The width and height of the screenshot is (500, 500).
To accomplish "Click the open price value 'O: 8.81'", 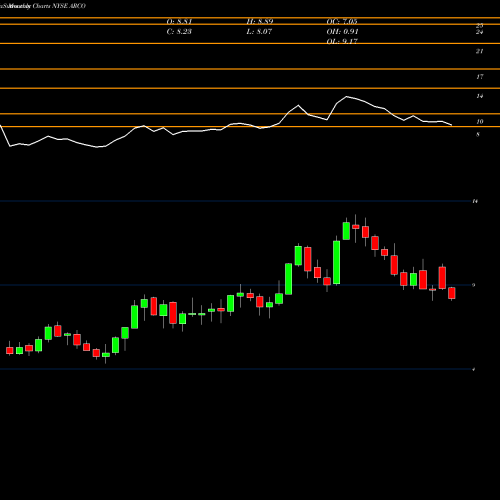I will [x=179, y=22].
